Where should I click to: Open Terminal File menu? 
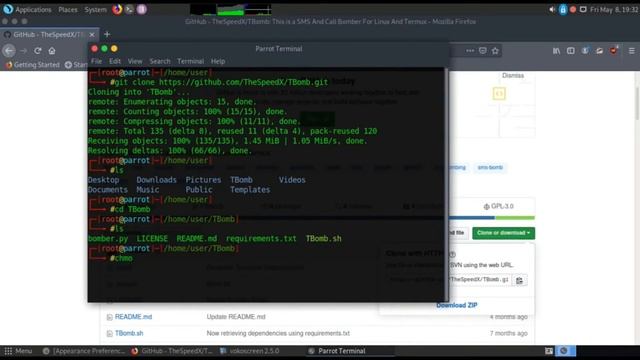click(96, 61)
